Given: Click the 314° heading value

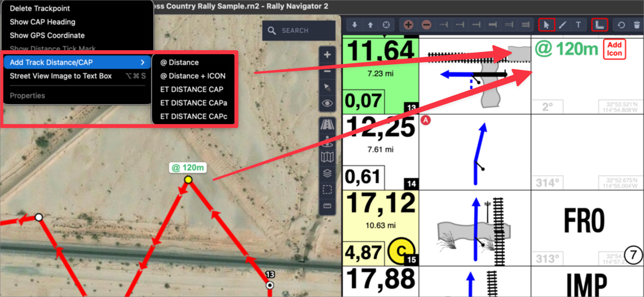Looking at the screenshot, I should tap(548, 183).
